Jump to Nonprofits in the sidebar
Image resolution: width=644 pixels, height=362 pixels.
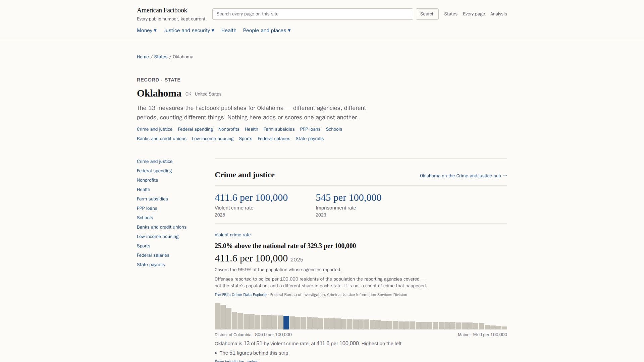(x=147, y=180)
